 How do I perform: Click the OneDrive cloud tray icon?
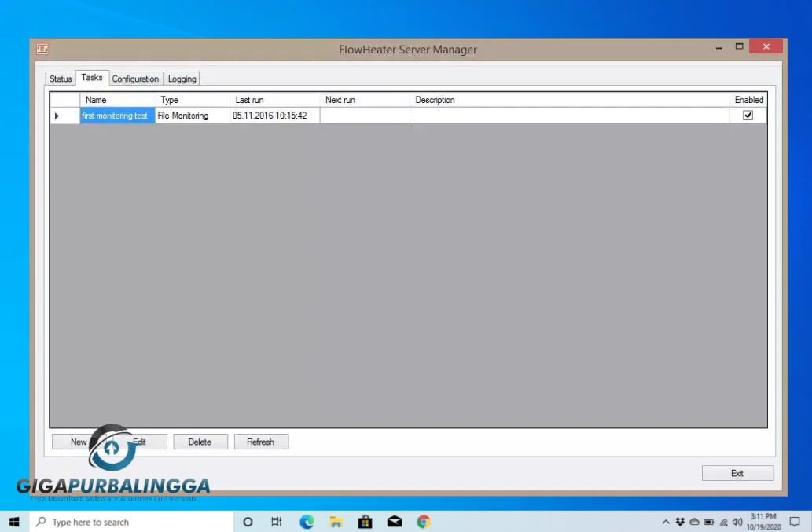point(694,522)
